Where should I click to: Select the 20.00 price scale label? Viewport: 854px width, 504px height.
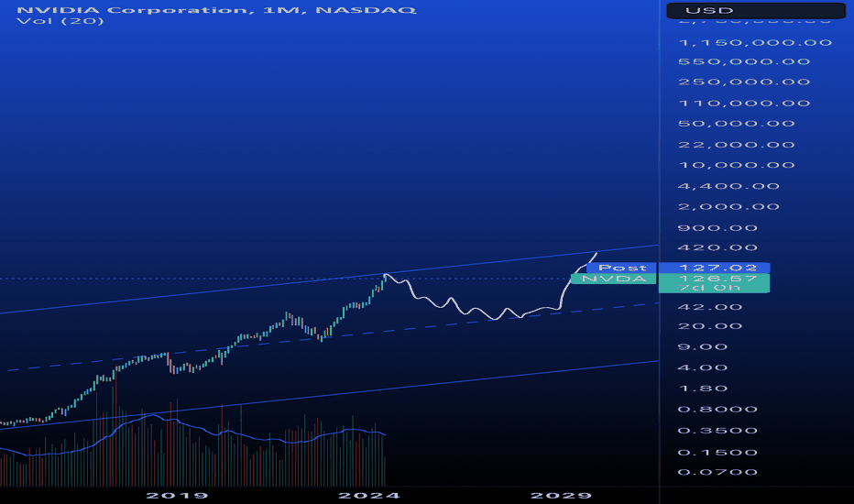pyautogui.click(x=709, y=326)
